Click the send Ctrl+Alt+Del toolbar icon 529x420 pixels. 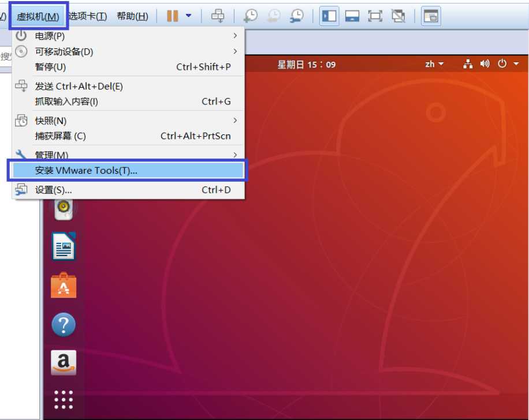(x=217, y=16)
